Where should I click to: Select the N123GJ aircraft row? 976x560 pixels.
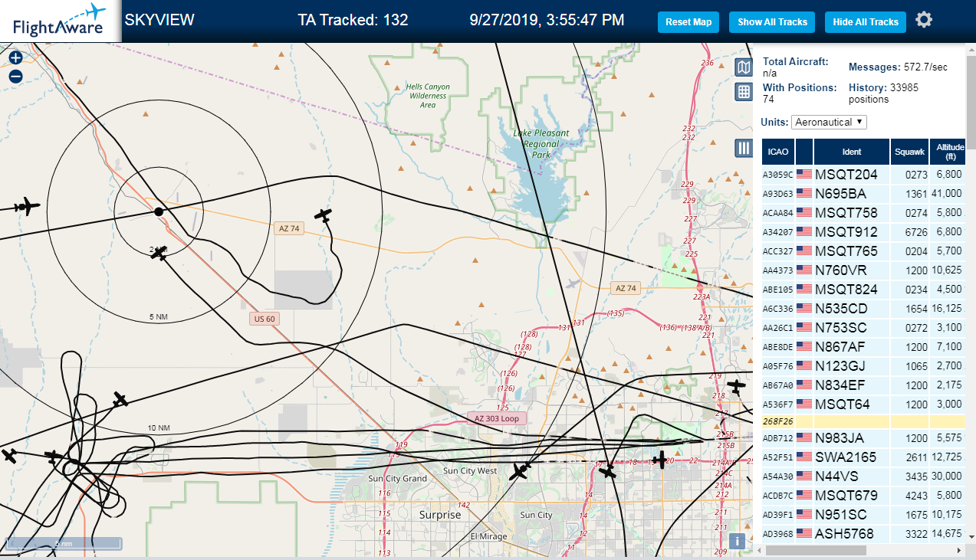pos(864,365)
